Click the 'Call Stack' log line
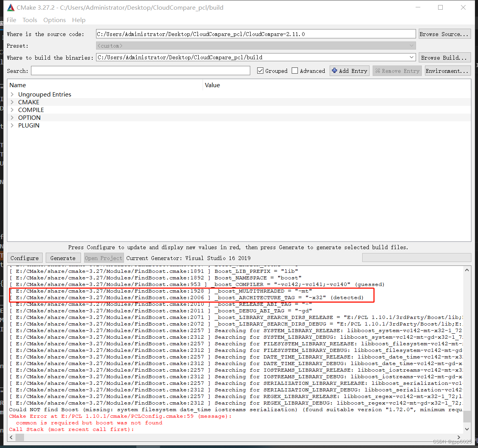This screenshot has height=448, width=478. 71,429
